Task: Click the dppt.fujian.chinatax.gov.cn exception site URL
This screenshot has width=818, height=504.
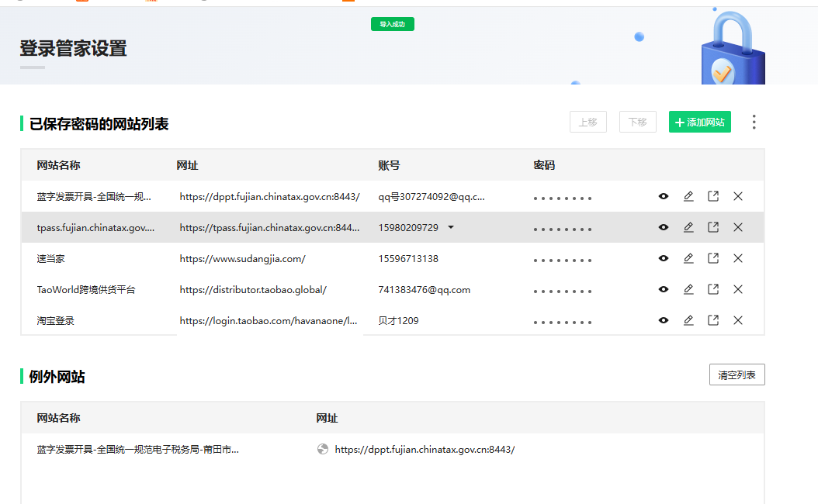Action: [x=425, y=449]
